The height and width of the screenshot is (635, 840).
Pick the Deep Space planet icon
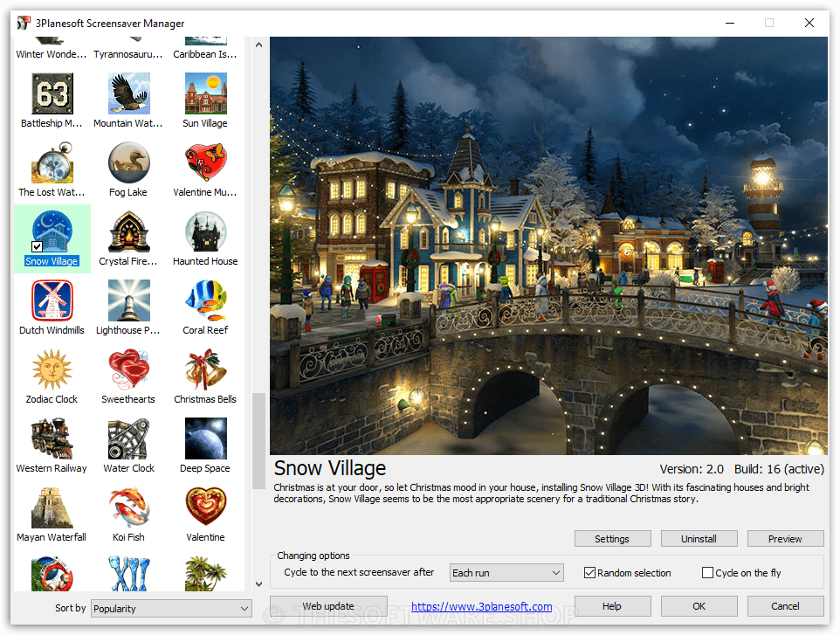click(x=206, y=438)
